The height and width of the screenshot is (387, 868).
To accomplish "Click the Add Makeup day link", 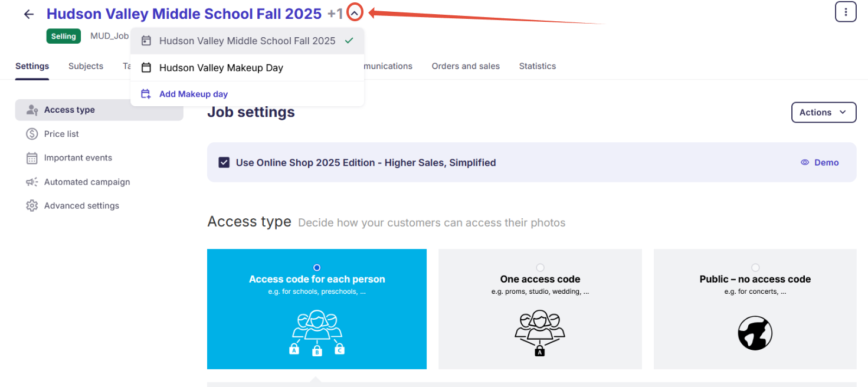I will tap(194, 94).
